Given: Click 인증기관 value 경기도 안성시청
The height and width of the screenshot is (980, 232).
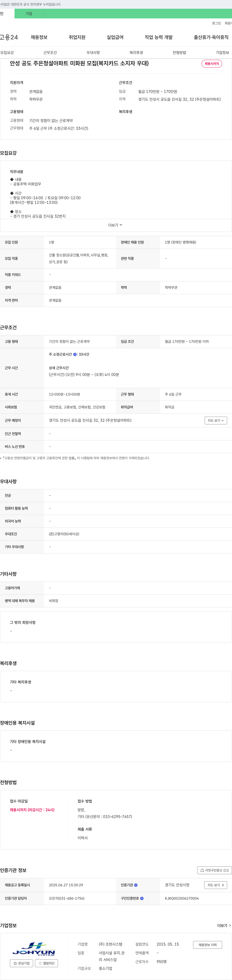Looking at the screenshot, I should pyautogui.click(x=177, y=885).
